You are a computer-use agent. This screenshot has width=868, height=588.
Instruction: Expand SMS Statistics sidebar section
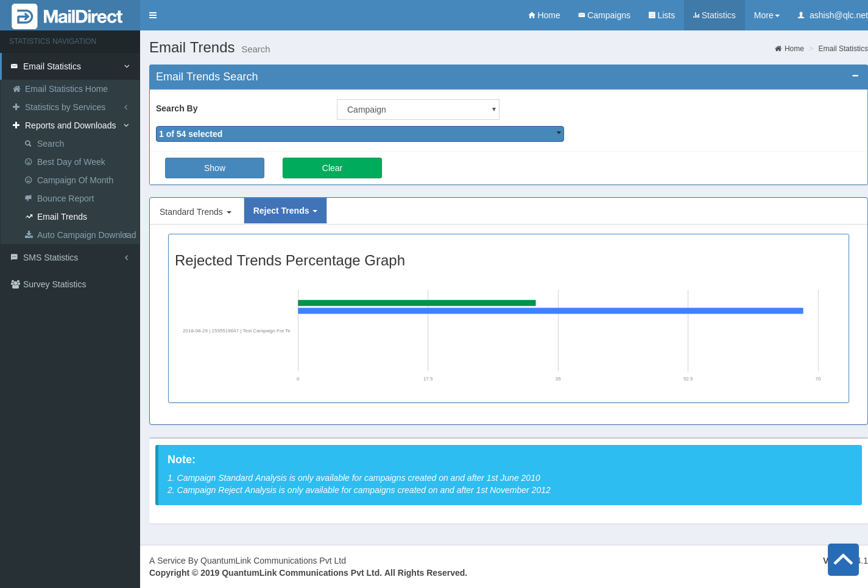coord(51,257)
